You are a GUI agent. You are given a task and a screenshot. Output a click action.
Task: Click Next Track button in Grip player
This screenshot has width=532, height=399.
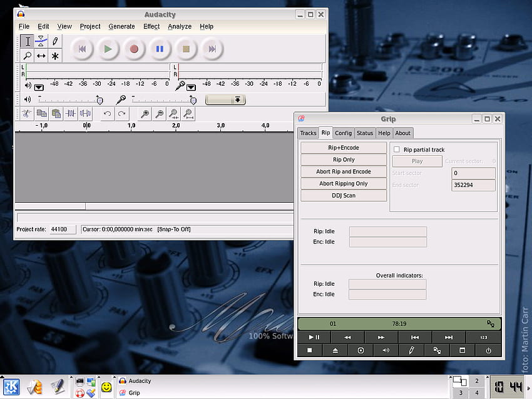[449, 337]
